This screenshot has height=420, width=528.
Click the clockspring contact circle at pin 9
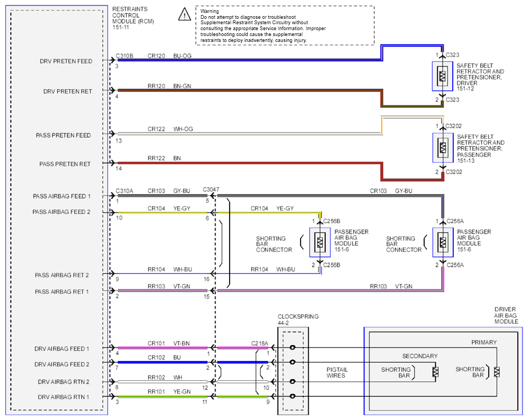pyautogui.click(x=292, y=396)
